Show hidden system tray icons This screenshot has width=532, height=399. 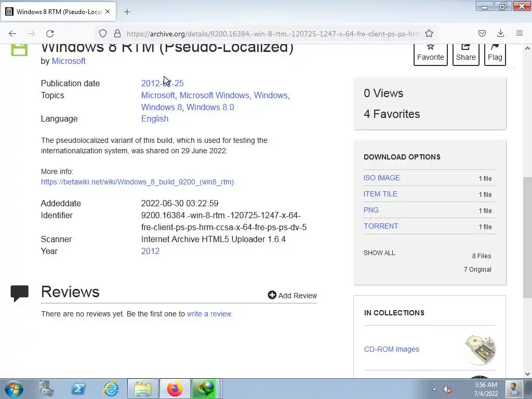click(434, 389)
